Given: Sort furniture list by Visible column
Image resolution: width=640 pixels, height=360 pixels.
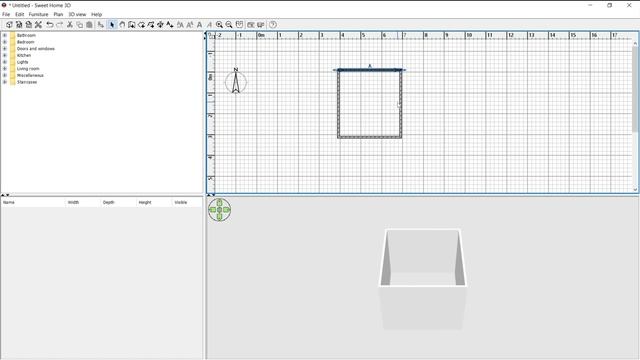Looking at the screenshot, I should [187, 202].
